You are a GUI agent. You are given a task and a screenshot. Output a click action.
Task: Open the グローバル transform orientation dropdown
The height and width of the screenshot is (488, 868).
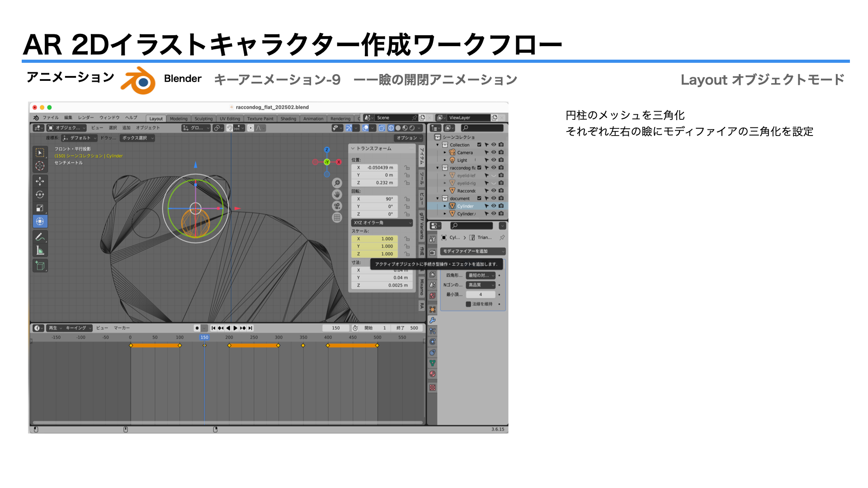pos(196,128)
